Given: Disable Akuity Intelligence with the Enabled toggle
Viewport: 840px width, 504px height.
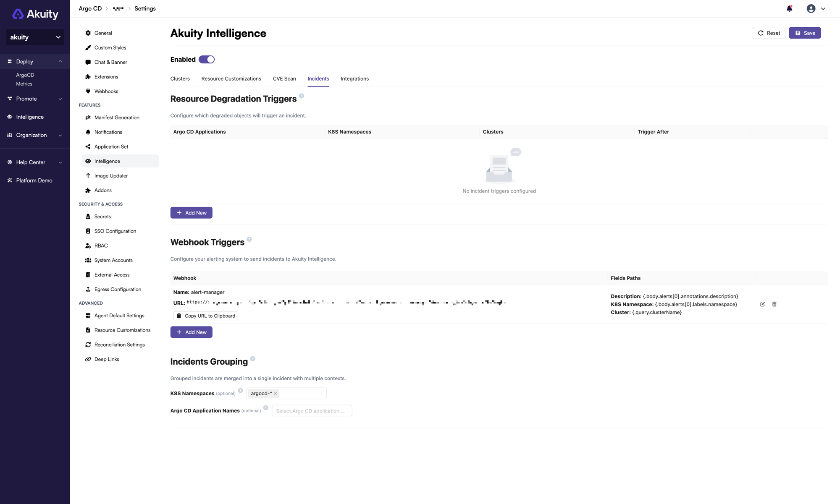Looking at the screenshot, I should pos(207,59).
